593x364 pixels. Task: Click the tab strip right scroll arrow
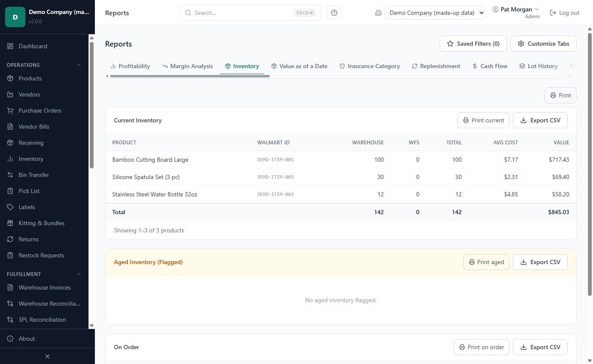tap(570, 76)
